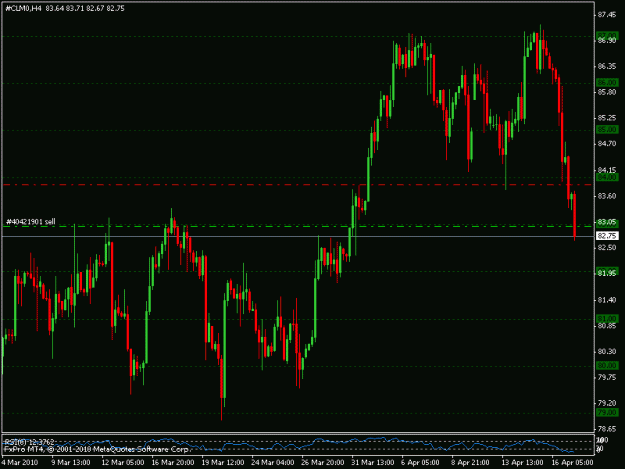Image resolution: width=625 pixels, height=469 pixels.
Task: Click the 84.70 price axis label
Action: 607,143
